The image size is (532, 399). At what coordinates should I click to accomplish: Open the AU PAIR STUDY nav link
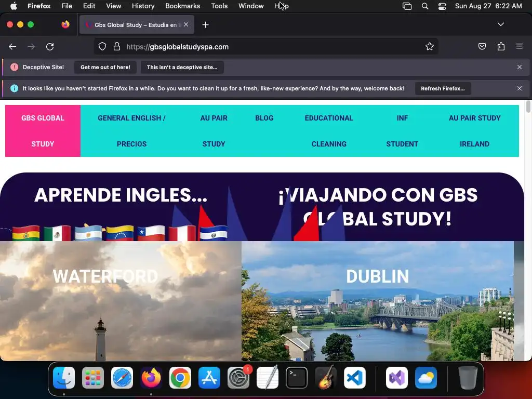click(x=214, y=131)
